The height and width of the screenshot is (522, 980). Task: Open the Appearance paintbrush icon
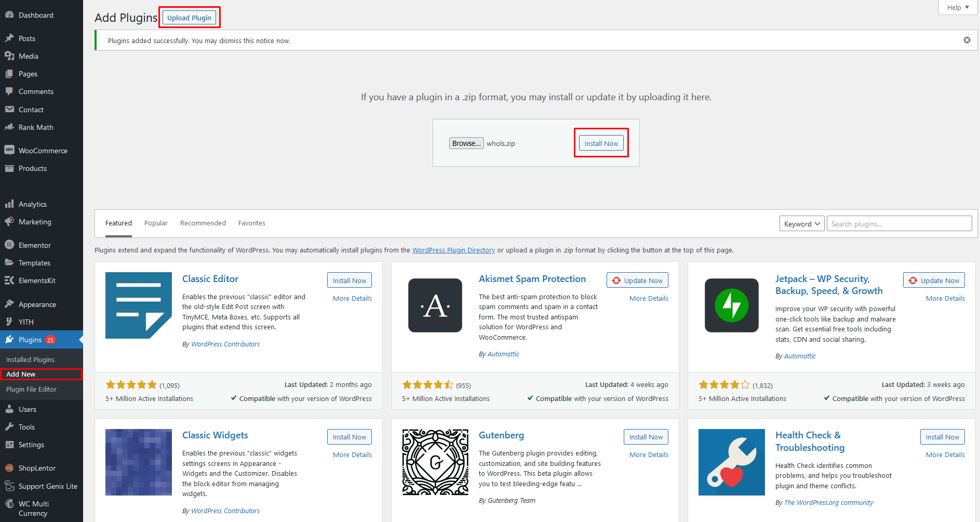point(10,304)
